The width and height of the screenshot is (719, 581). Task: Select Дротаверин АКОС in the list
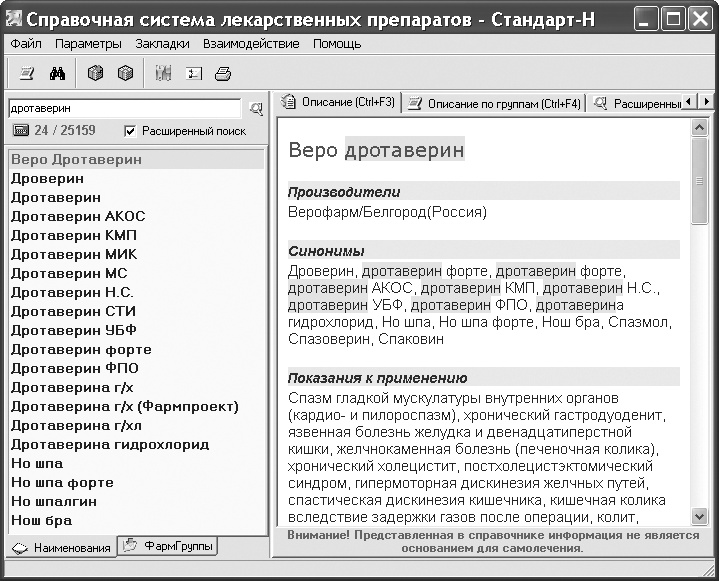point(78,216)
